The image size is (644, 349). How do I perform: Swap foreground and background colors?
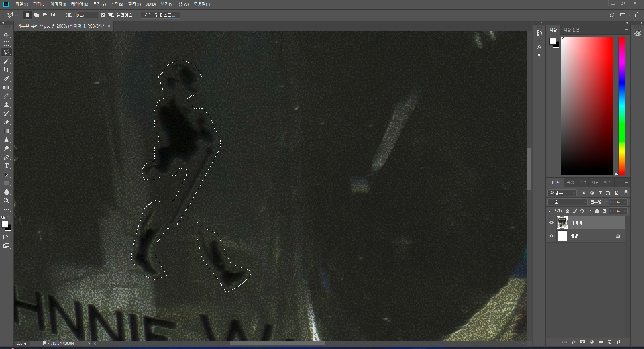(9, 217)
